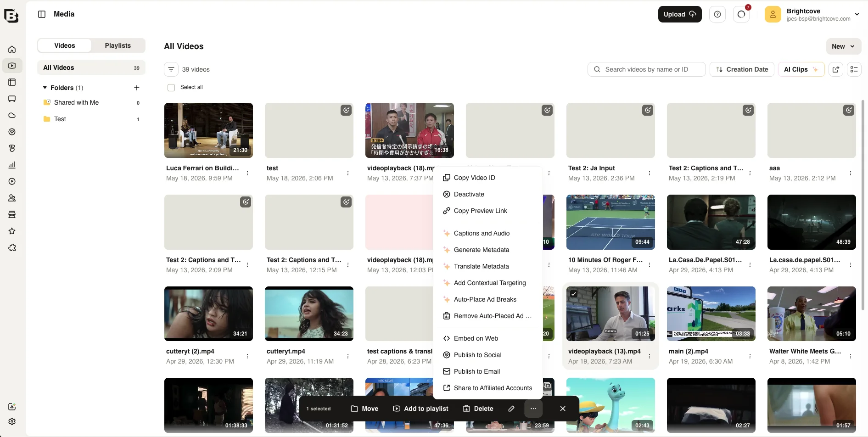Select All Videos in the sidebar
This screenshot has width=868, height=437.
pyautogui.click(x=91, y=67)
